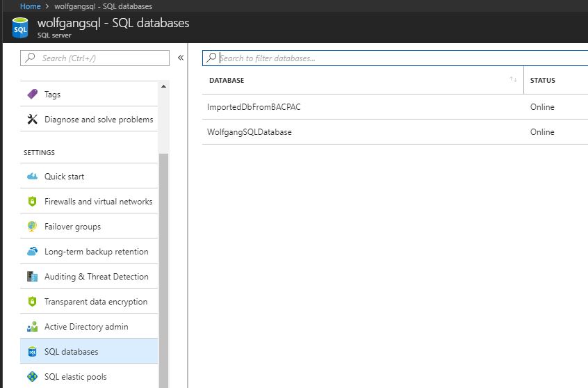Image resolution: width=588 pixels, height=388 pixels.
Task: Click the Transparent data encryption shield icon
Action: tap(32, 301)
